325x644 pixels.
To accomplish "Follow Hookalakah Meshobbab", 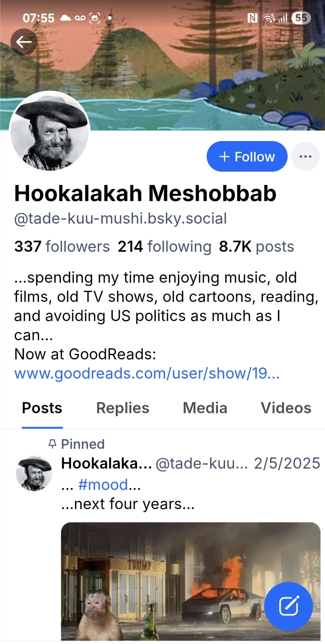I will (247, 156).
